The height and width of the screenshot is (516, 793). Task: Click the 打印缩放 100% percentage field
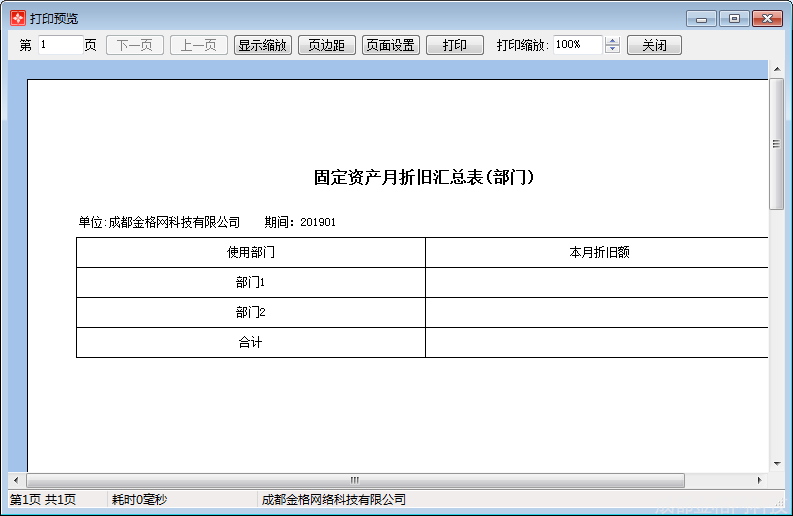(577, 45)
